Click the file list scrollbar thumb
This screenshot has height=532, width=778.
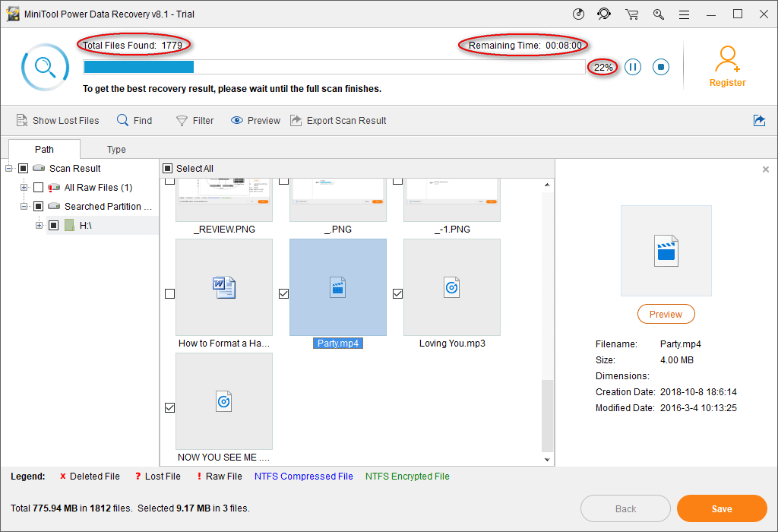pyautogui.click(x=547, y=416)
